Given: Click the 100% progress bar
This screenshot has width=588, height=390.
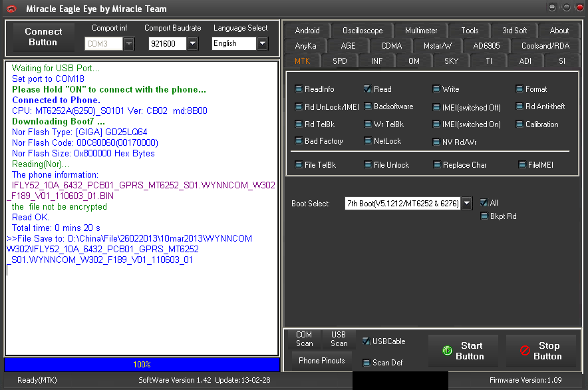Looking at the screenshot, I should click(x=142, y=365).
